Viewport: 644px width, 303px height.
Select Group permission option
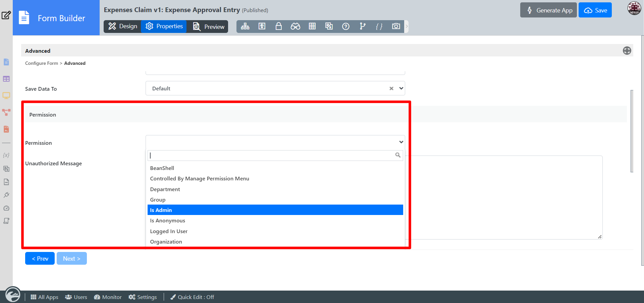[x=275, y=200]
